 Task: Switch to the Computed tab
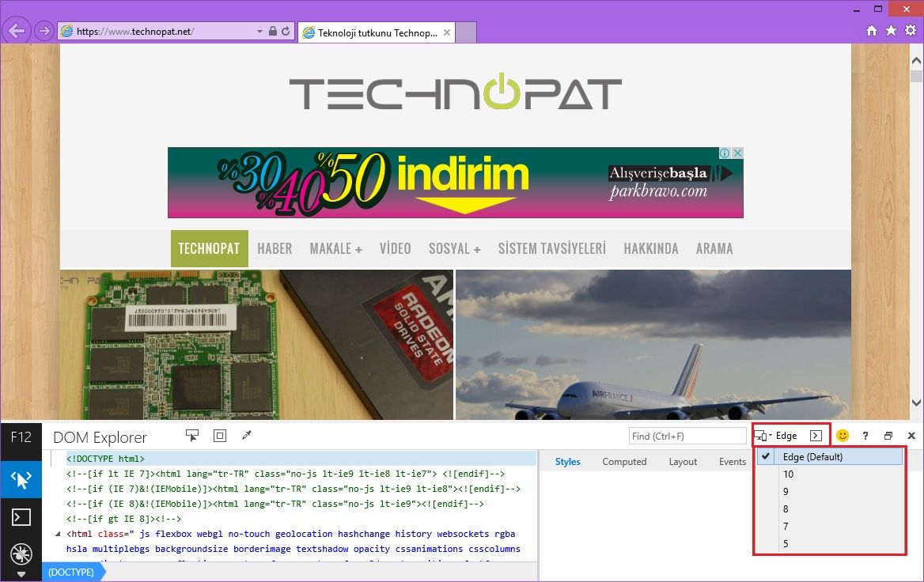(624, 462)
